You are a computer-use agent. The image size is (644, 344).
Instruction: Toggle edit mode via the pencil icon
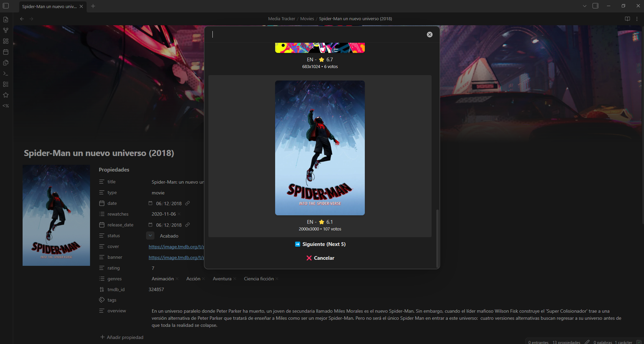[587, 342]
